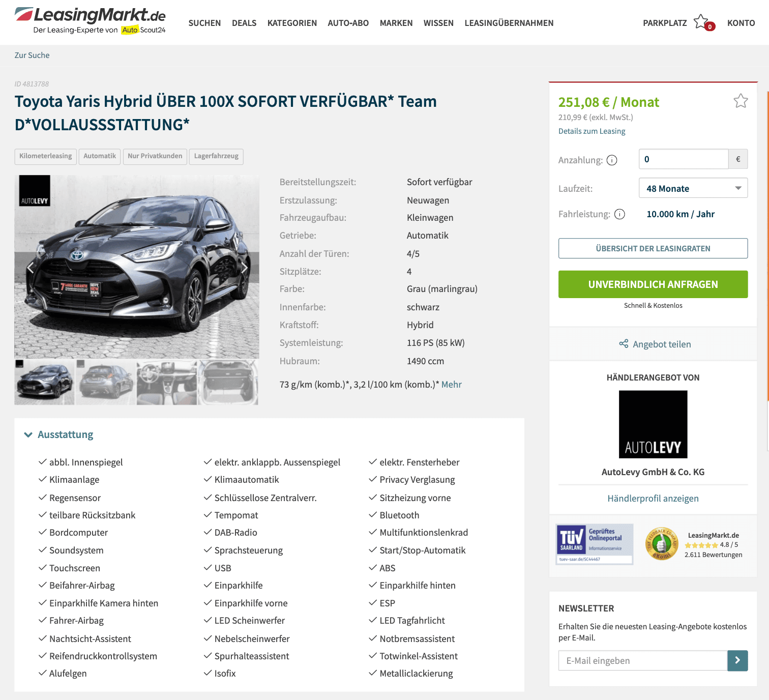Focus the Anzahlung amount field
This screenshot has height=700, width=769.
(684, 159)
